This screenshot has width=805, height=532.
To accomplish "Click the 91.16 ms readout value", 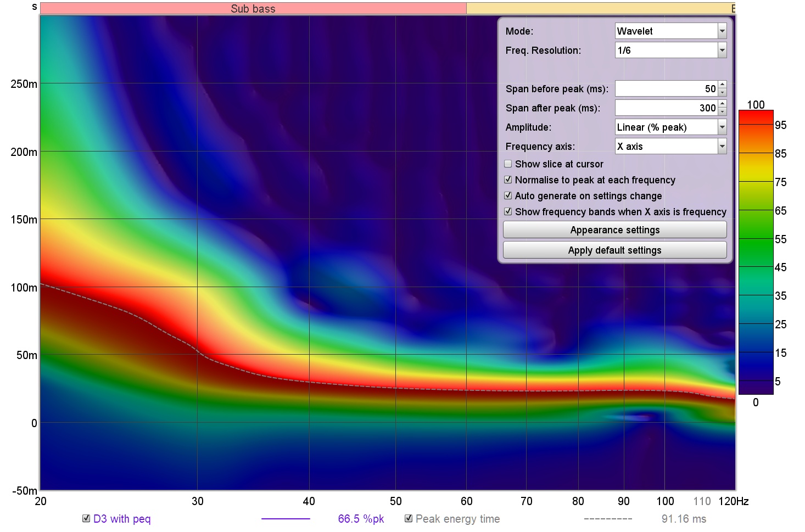I will [x=684, y=519].
